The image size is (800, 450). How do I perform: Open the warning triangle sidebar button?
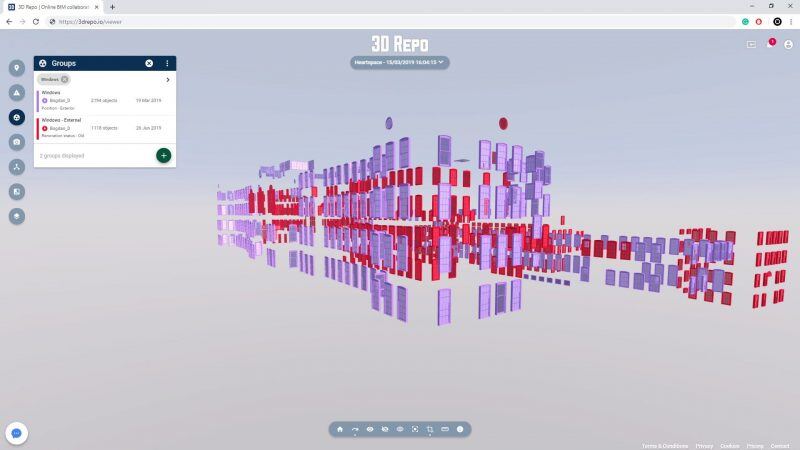(17, 93)
